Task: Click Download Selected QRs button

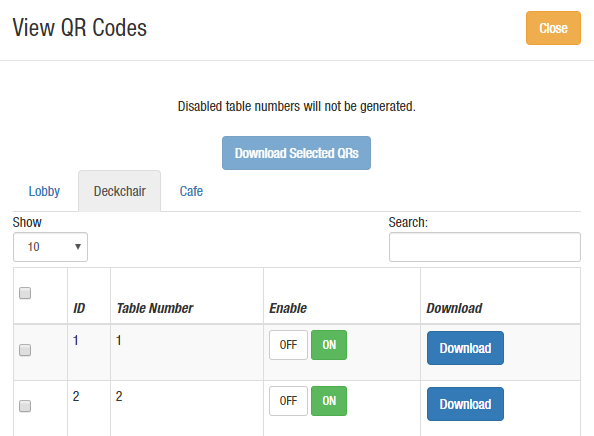Action: pos(296,153)
